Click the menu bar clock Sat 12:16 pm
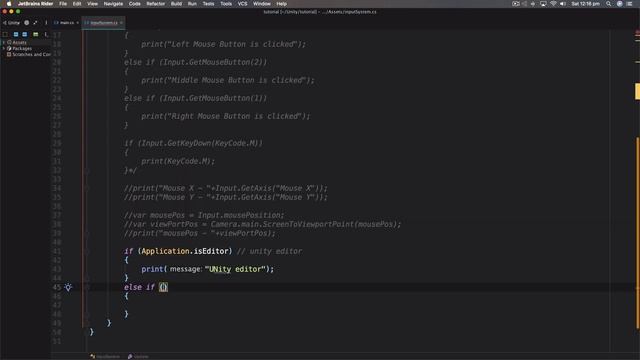The width and height of the screenshot is (640, 360). [x=585, y=4]
